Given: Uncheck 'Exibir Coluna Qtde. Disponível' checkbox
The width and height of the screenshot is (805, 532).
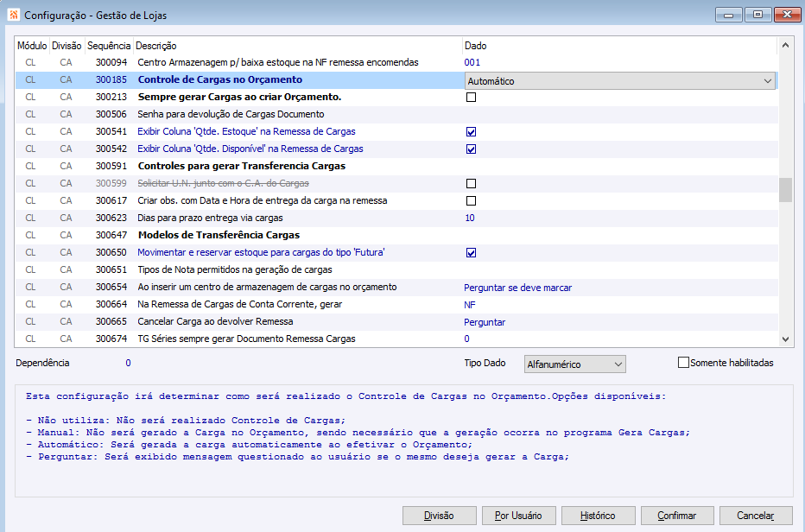Looking at the screenshot, I should 471,149.
